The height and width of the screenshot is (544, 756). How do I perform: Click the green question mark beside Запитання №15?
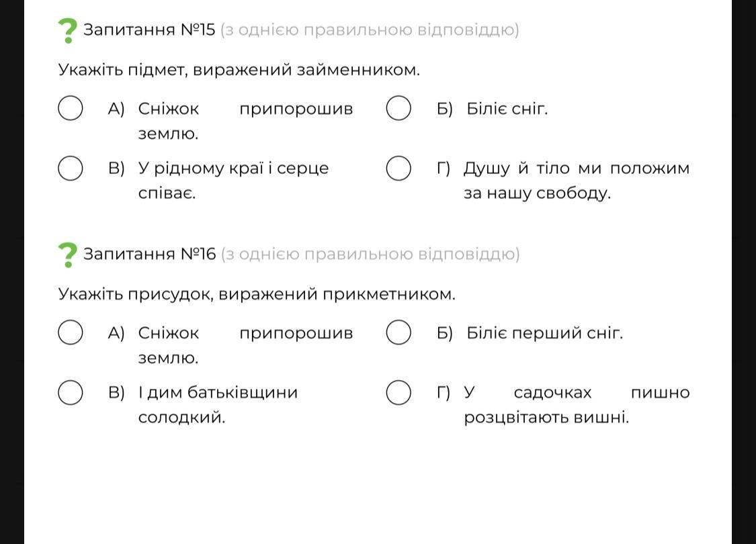tap(67, 31)
